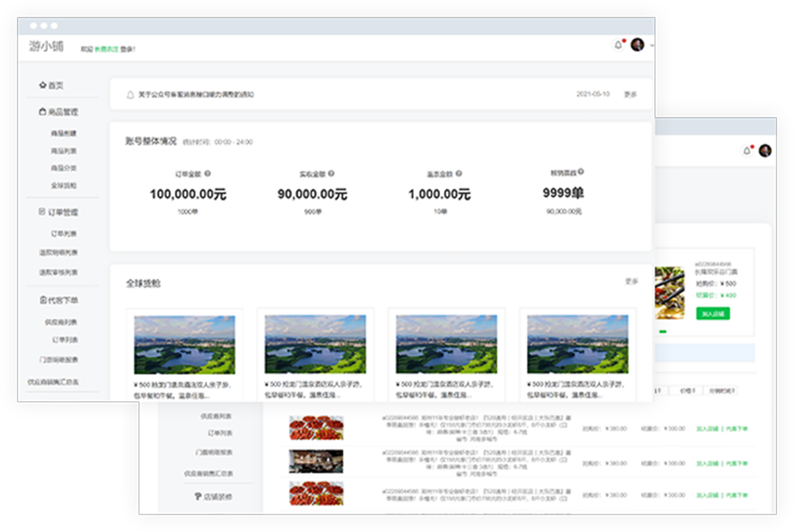Screen dimensions: 794x532
Task: Click help icon next to 退款金额
Action: (x=458, y=173)
